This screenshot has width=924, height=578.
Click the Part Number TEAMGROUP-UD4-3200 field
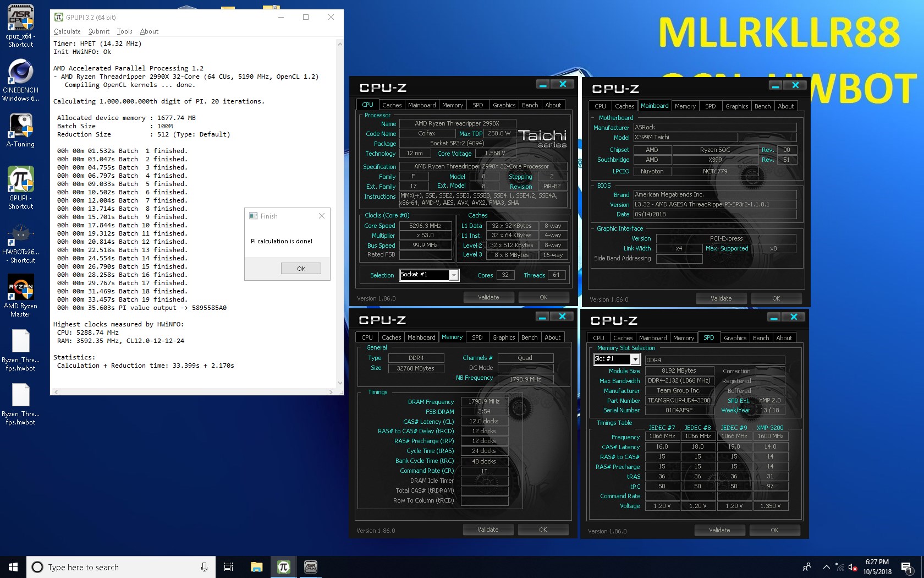click(679, 400)
